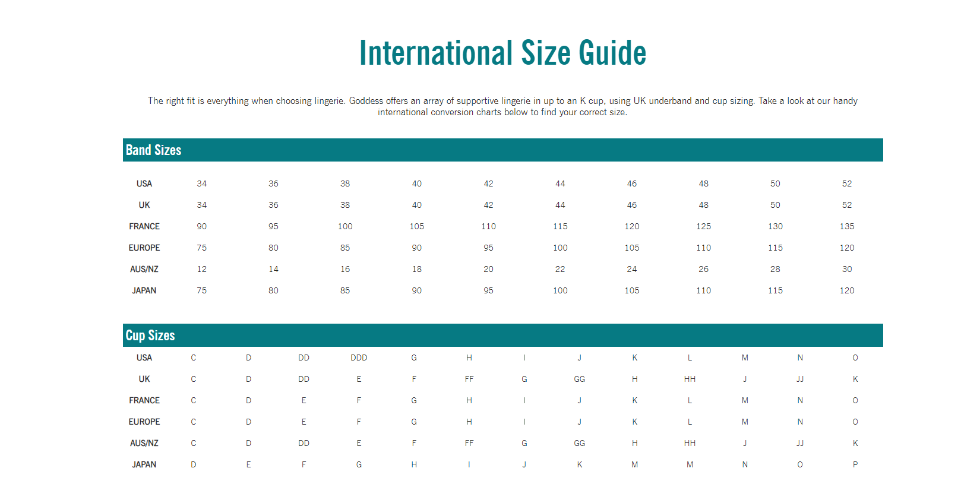Screen dimensions: 980x484
Task: Click the AUS/NZ row label in Cup Sizes
Action: [x=144, y=443]
